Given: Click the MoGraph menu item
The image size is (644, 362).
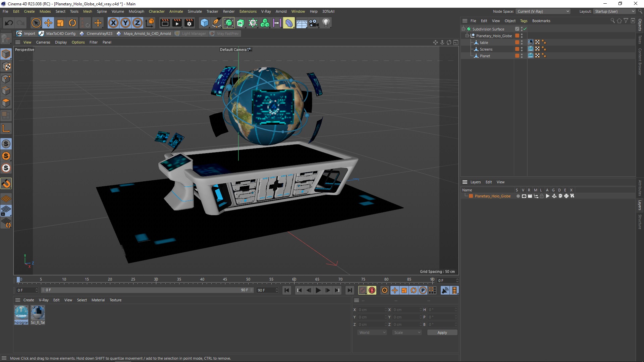Looking at the screenshot, I should [x=137, y=11].
